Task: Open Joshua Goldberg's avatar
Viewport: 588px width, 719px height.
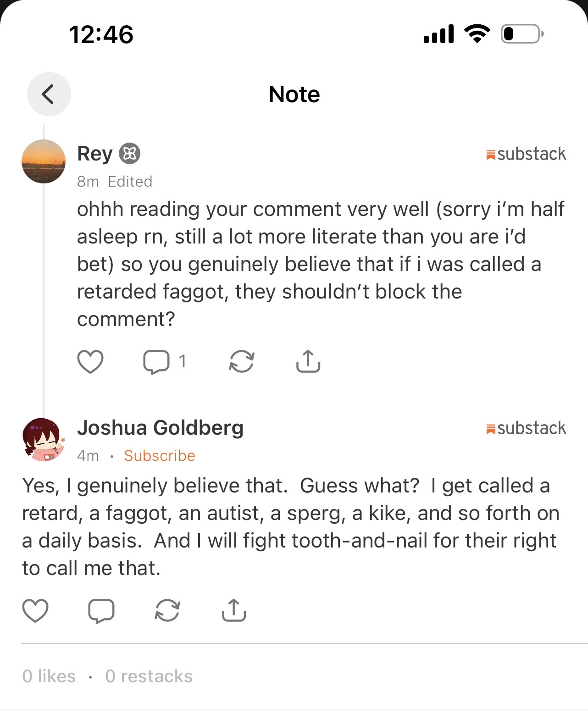Action: coord(44,439)
